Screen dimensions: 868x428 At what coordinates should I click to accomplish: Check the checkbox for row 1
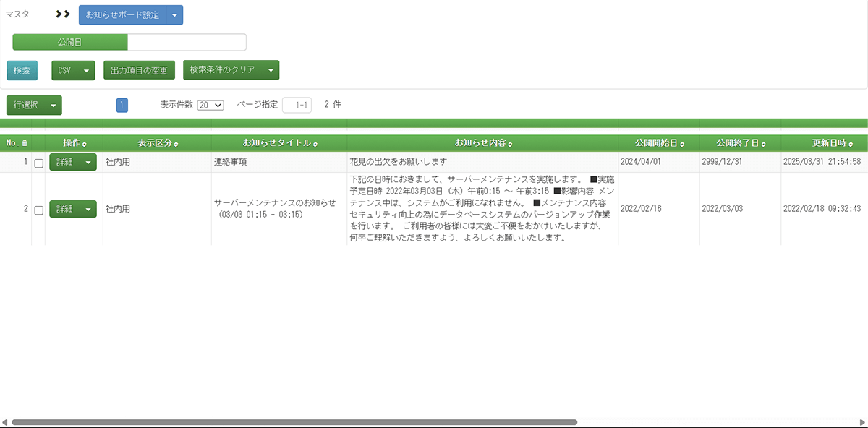(x=39, y=163)
